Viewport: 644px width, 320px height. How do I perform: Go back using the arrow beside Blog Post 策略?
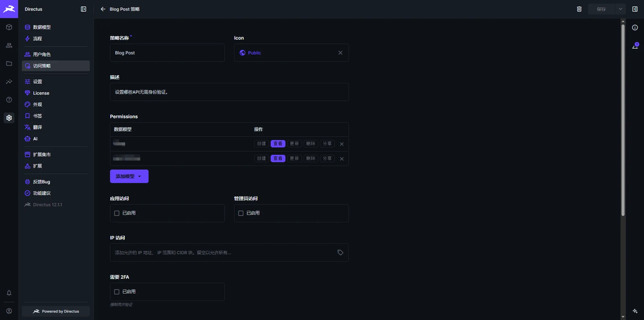coord(103,9)
